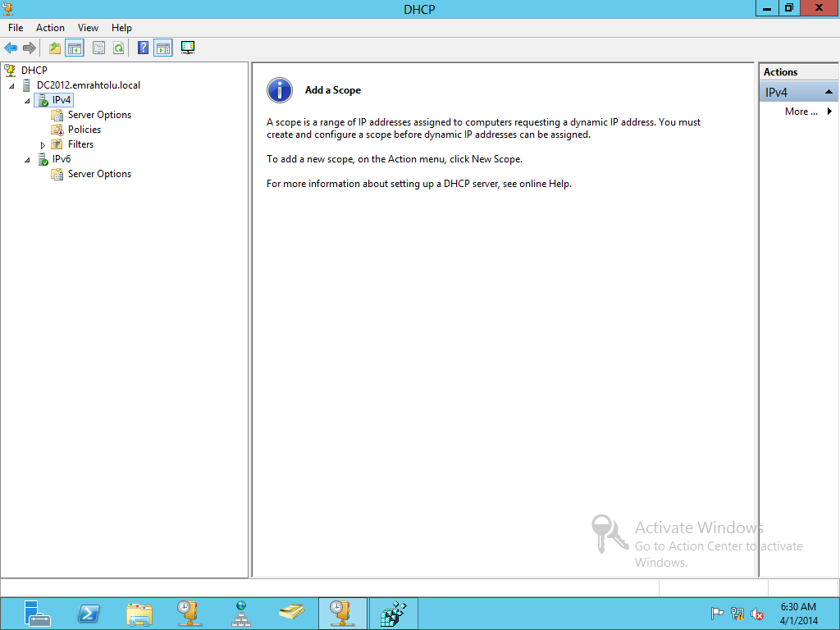
Task: Click the gray Forward arrow in toolbar
Action: [30, 48]
